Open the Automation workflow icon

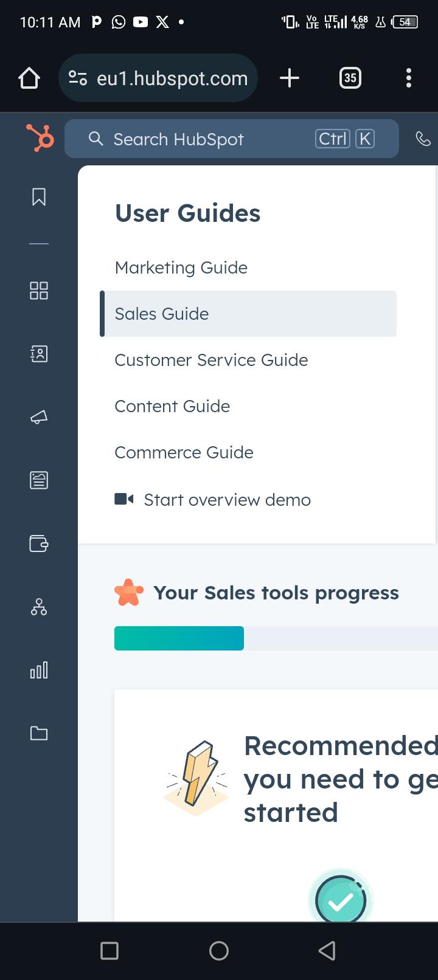(x=39, y=607)
